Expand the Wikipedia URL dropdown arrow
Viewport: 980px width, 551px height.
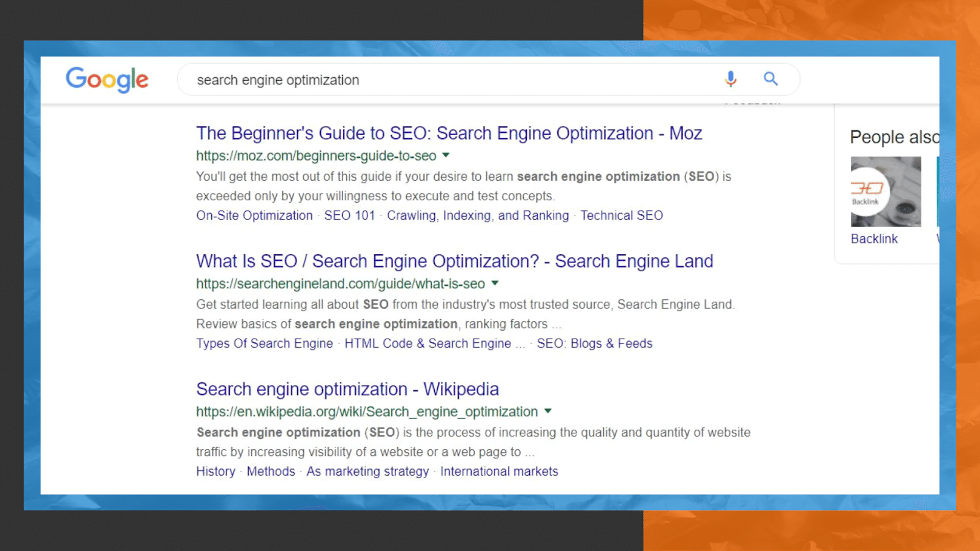tap(548, 411)
